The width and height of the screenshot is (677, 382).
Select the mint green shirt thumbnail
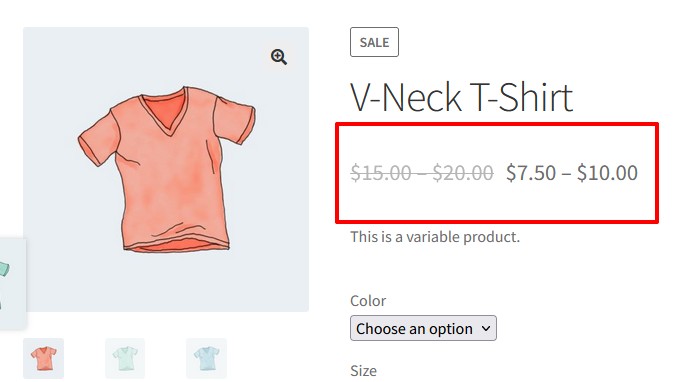[x=125, y=358]
